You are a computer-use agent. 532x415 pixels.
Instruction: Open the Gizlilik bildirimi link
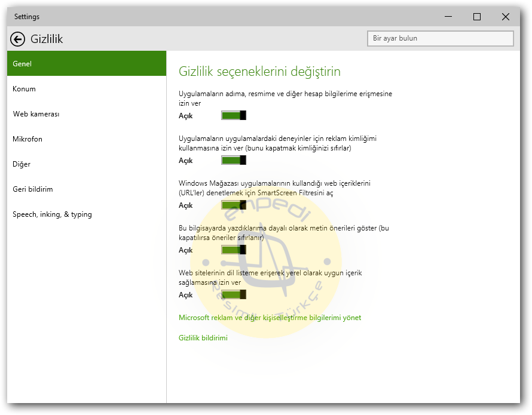click(x=203, y=338)
